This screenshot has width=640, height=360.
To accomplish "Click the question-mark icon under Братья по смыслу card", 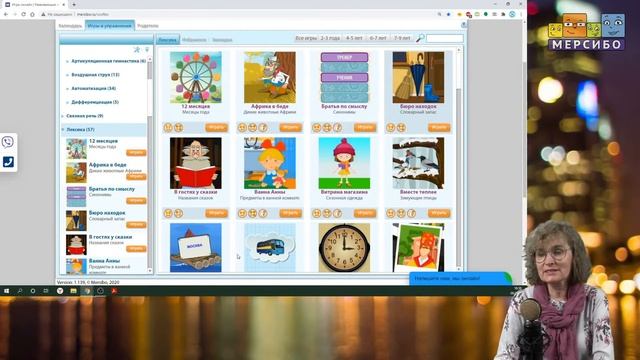I will pos(338,127).
